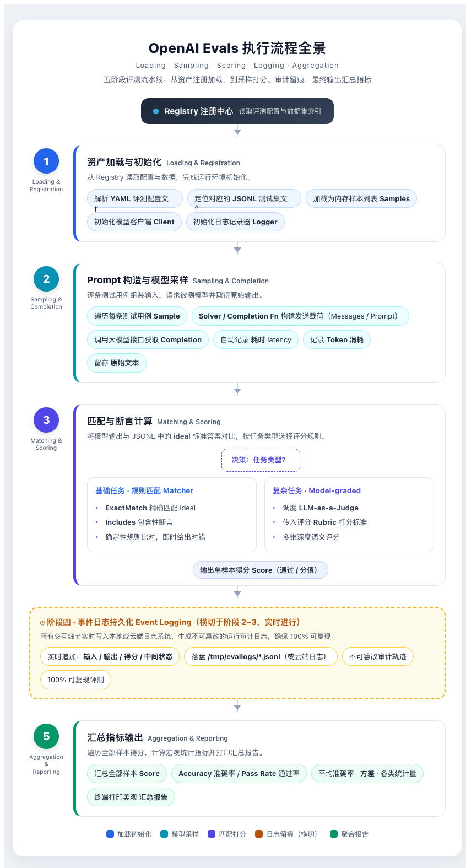The height and width of the screenshot is (868, 466).
Task: Select the Registry 注册中心 dark banner
Action: (237, 111)
